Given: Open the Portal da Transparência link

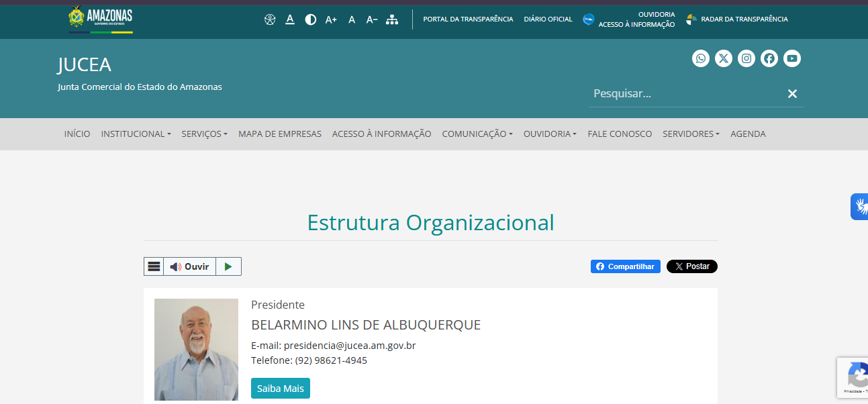Looking at the screenshot, I should (x=468, y=19).
